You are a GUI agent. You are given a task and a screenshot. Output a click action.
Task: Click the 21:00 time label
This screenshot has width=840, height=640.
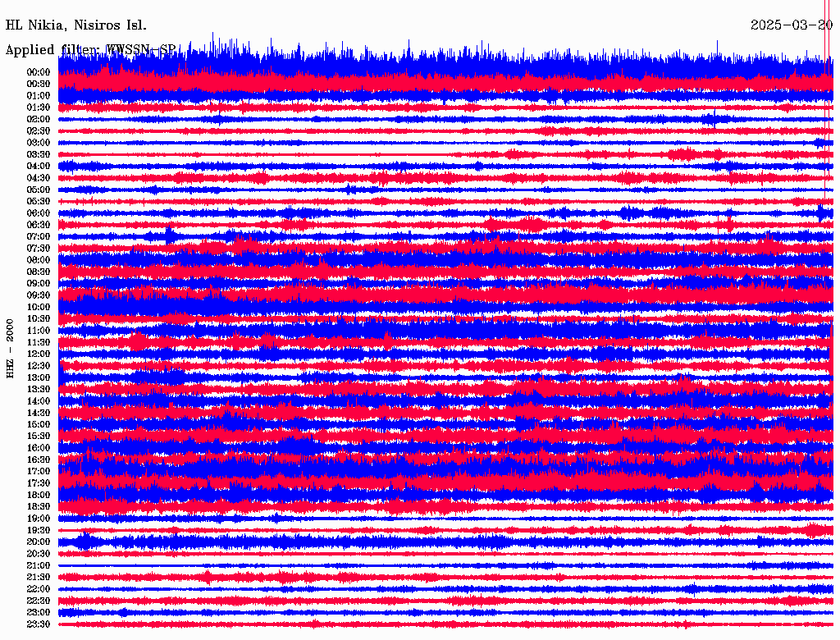(x=39, y=565)
